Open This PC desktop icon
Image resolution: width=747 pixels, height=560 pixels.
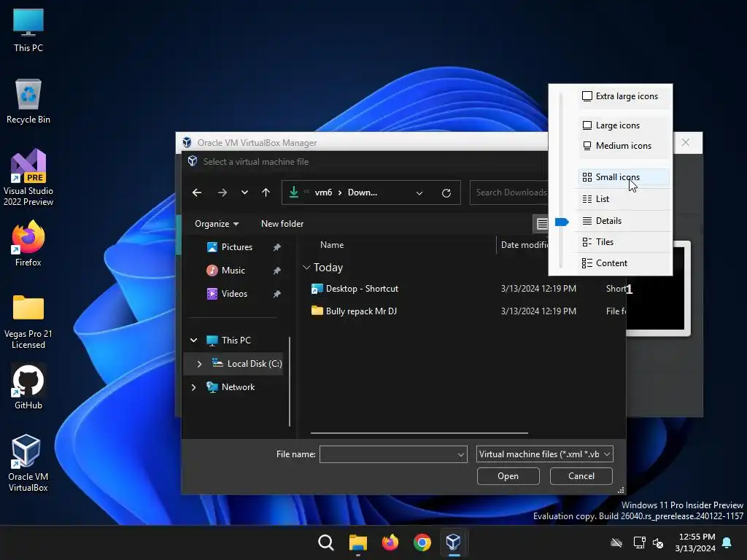28,31
